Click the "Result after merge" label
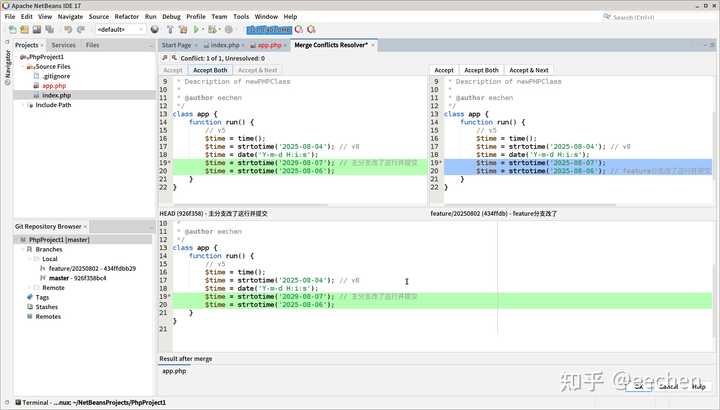The height and width of the screenshot is (410, 720). click(186, 359)
